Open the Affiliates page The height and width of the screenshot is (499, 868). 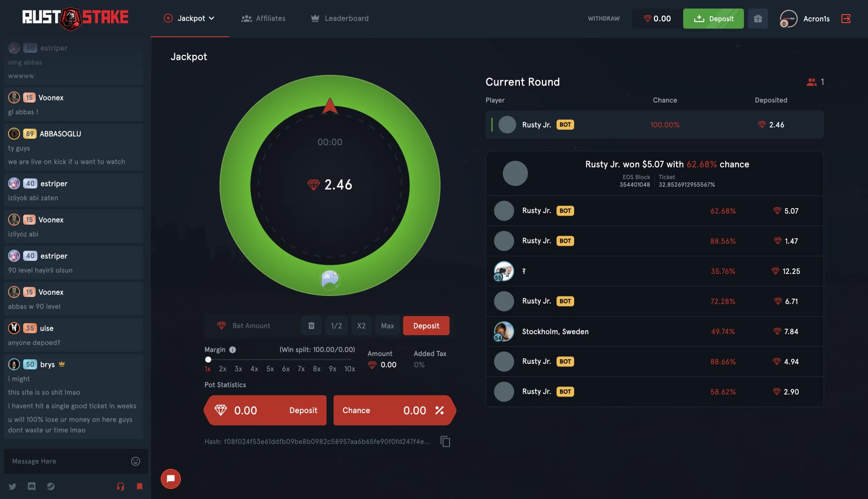[264, 19]
